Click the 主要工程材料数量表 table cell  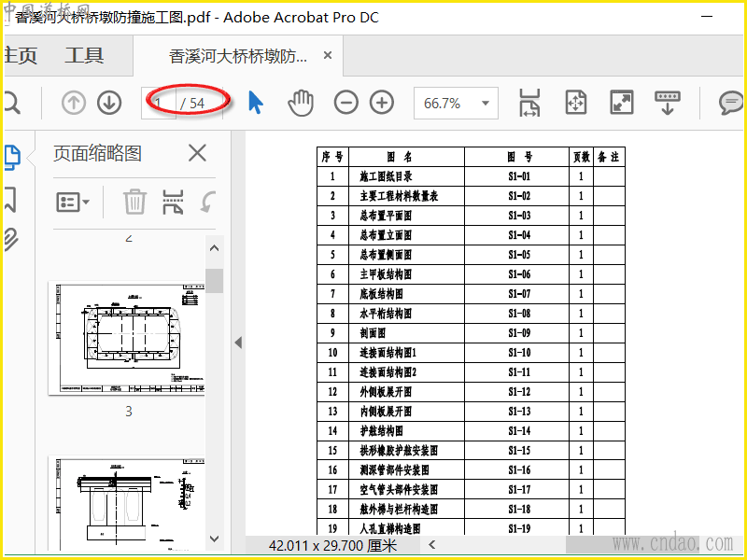click(x=406, y=196)
